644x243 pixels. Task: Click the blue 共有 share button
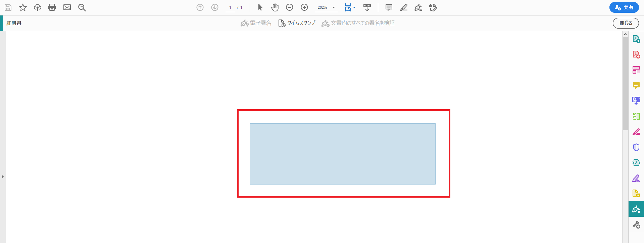coord(624,7)
